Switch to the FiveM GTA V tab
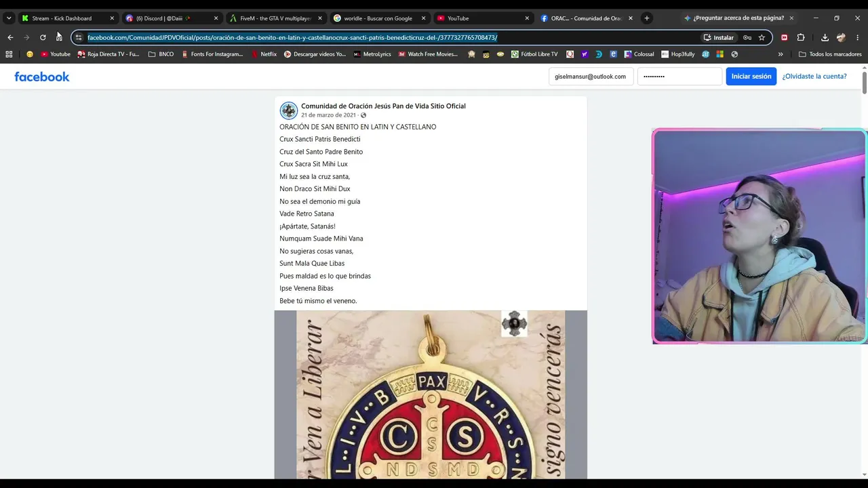This screenshot has width=868, height=488. tap(276, 18)
